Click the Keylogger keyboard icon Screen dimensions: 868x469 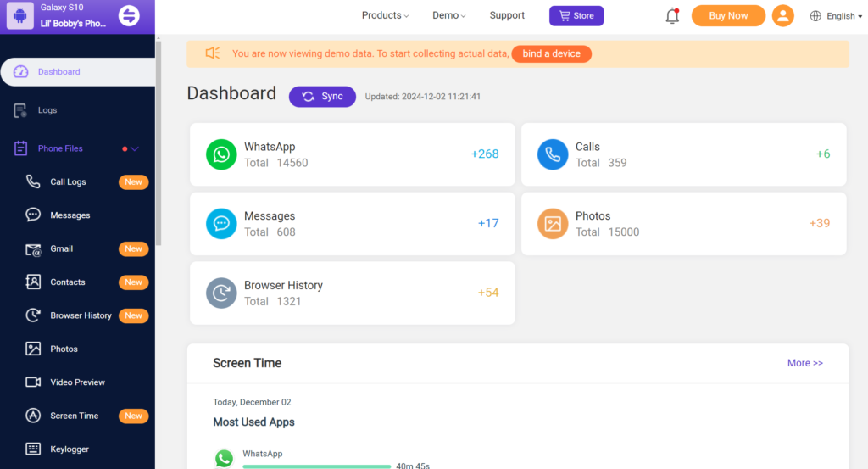[33, 449]
